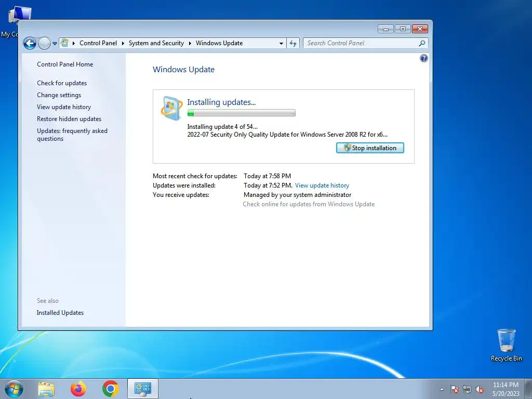
Task: Click the search magnifier icon
Action: 422,43
